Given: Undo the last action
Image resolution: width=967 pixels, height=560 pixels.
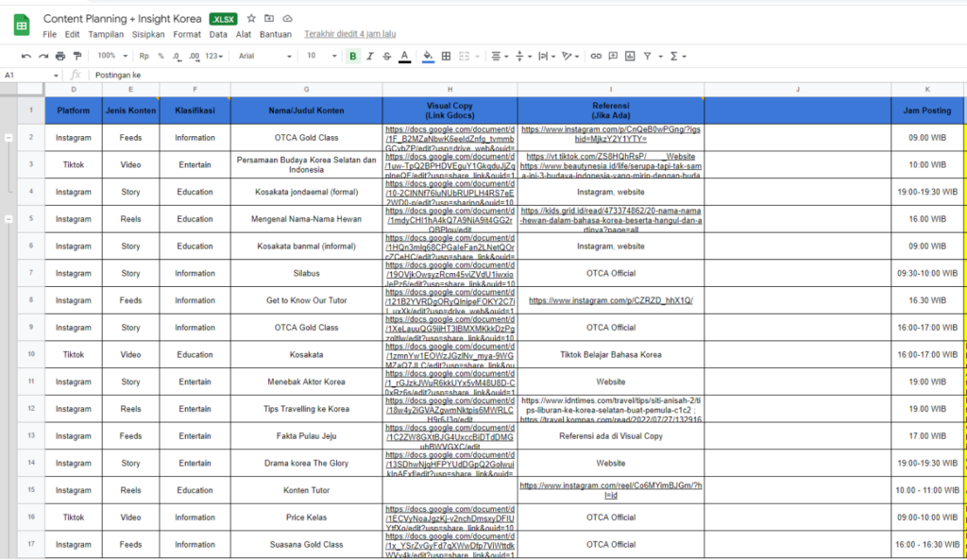Looking at the screenshot, I should [25, 56].
